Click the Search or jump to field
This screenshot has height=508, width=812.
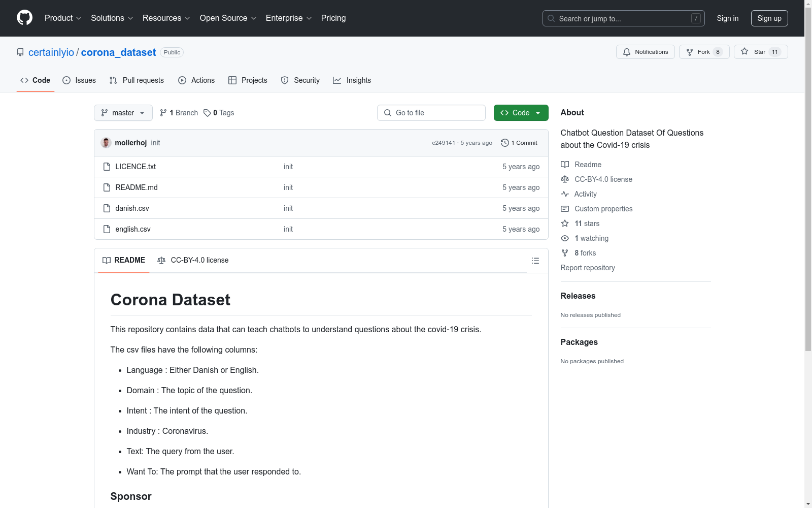click(624, 18)
